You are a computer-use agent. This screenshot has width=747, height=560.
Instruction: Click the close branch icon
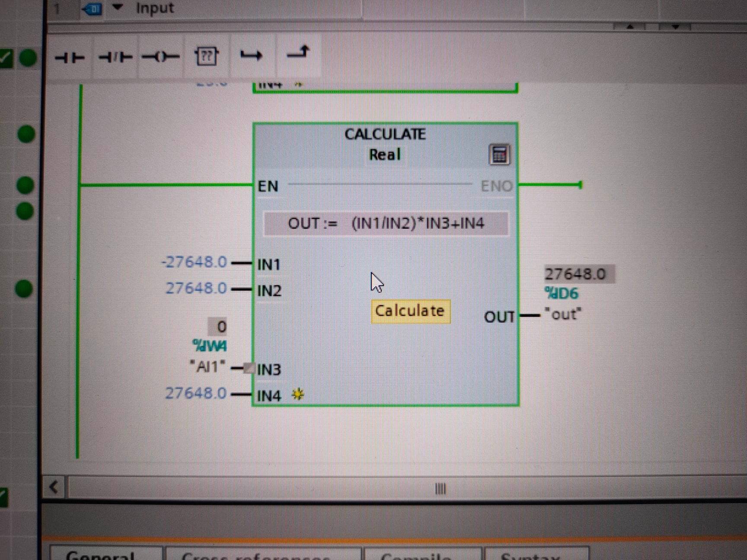click(298, 53)
